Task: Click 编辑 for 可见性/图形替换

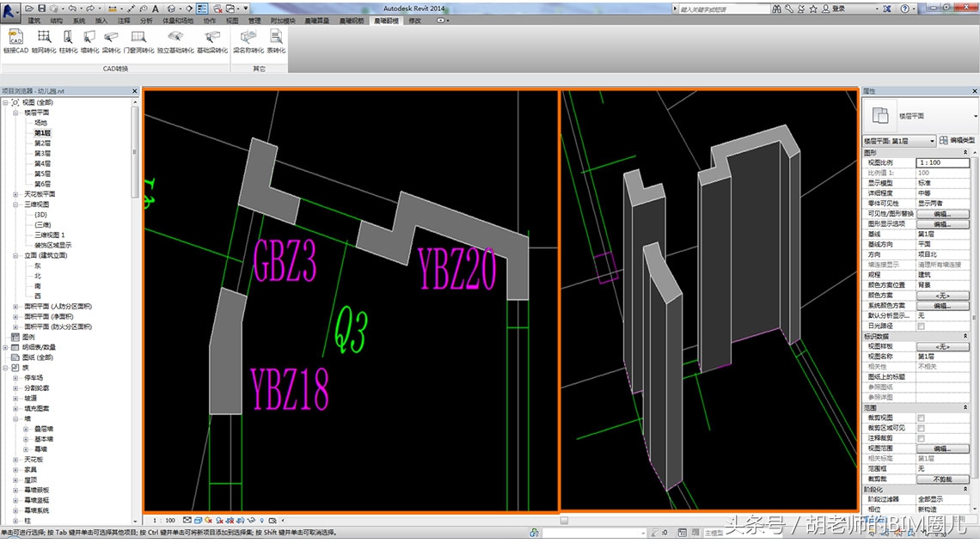Action: click(x=940, y=214)
